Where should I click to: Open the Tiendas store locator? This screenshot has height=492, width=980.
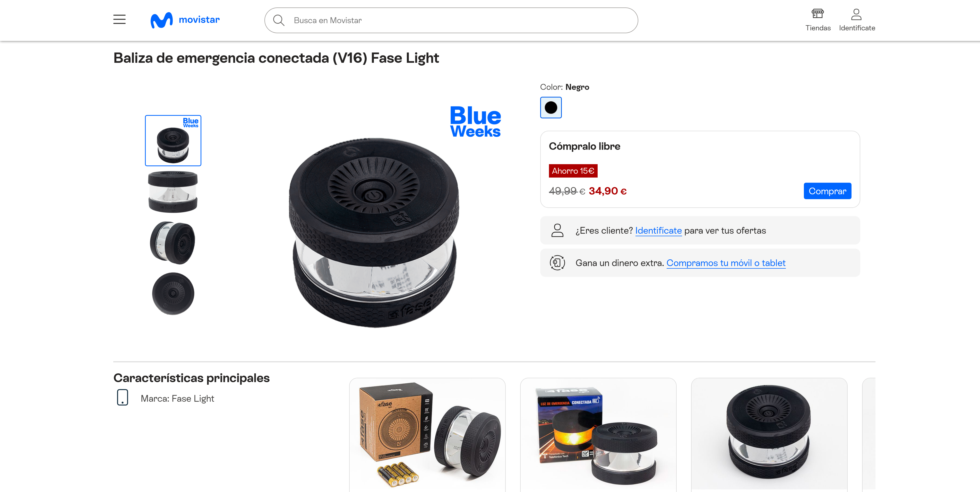[x=818, y=20]
